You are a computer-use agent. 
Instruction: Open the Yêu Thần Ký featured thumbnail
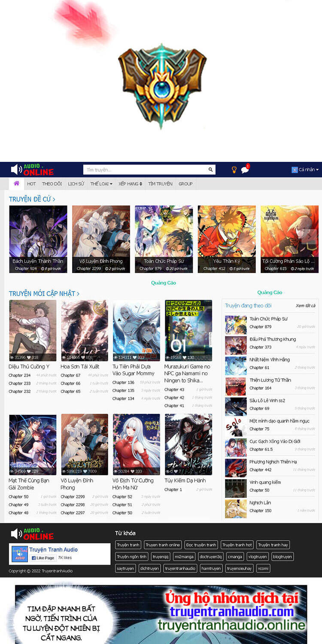227,239
